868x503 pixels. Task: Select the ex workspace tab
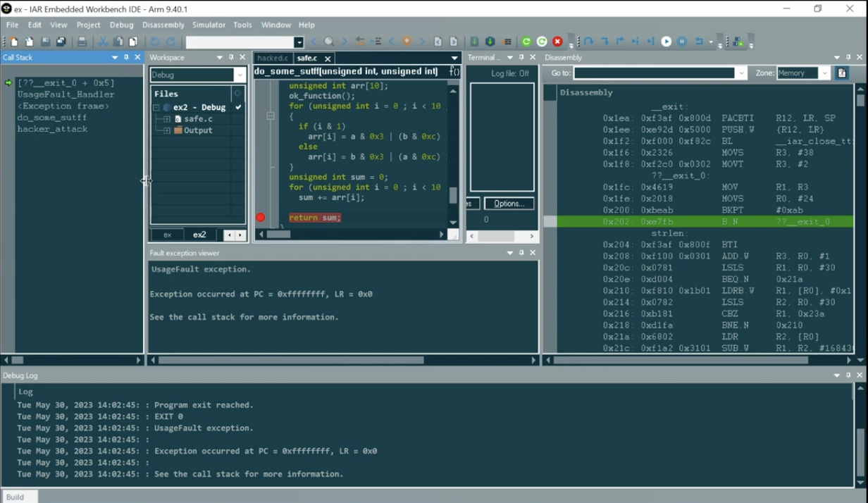click(168, 235)
